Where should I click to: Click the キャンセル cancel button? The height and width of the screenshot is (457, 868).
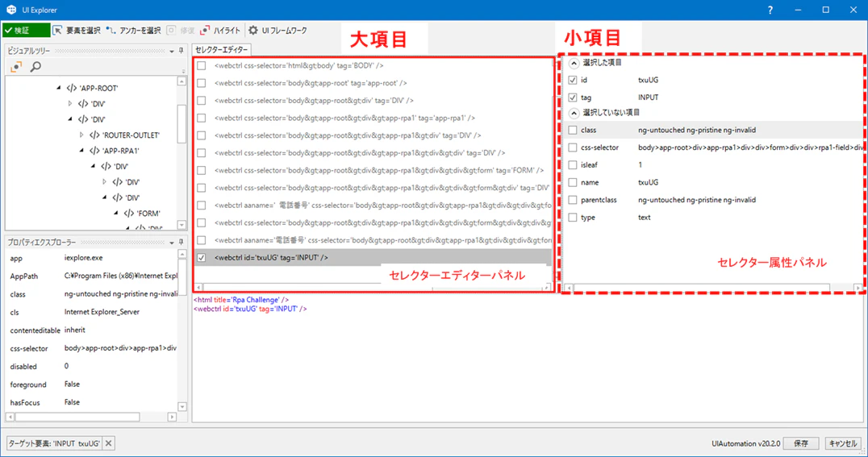(843, 443)
